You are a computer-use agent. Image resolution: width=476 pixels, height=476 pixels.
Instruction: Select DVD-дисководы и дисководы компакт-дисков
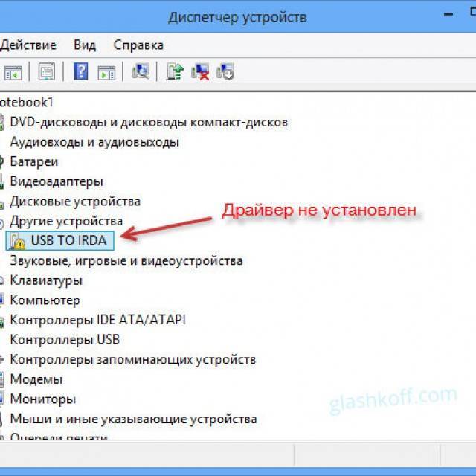coord(149,122)
